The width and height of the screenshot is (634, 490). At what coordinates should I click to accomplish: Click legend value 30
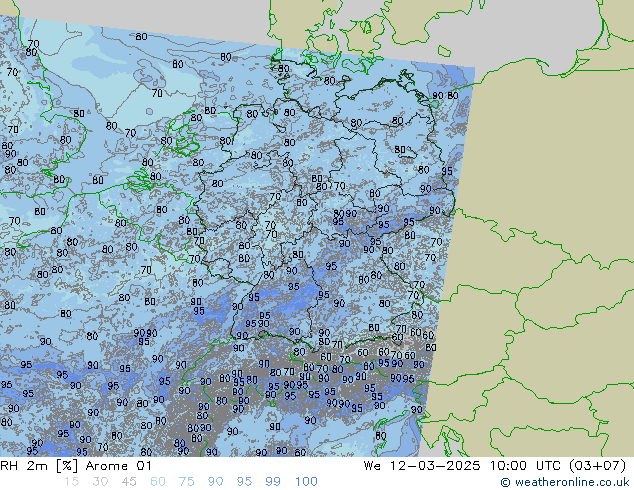(x=100, y=482)
